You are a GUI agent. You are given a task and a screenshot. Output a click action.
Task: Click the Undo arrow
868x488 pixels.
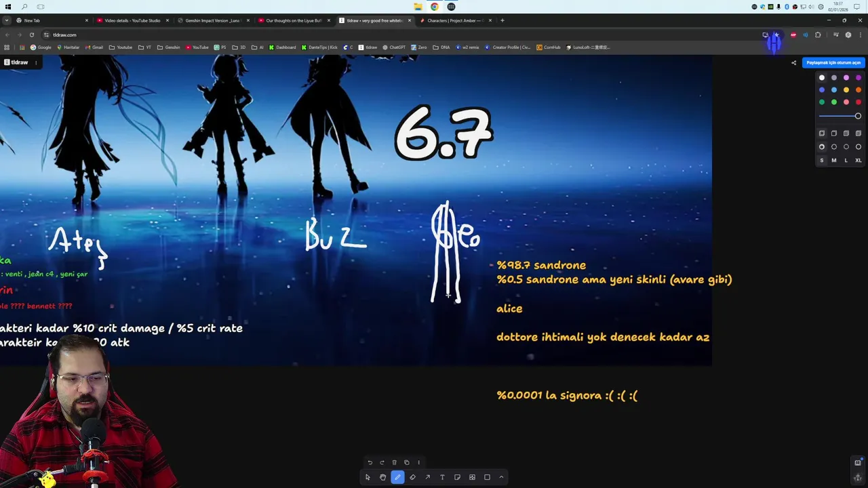point(370,462)
